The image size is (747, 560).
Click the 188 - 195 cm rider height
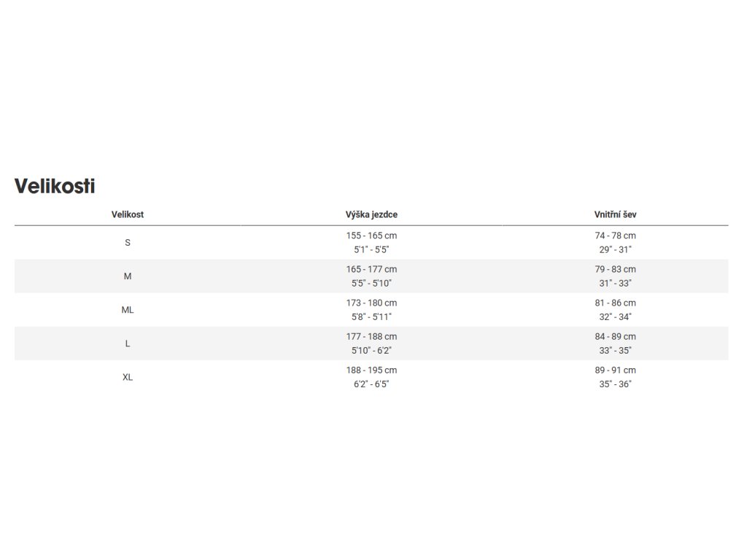click(x=371, y=370)
